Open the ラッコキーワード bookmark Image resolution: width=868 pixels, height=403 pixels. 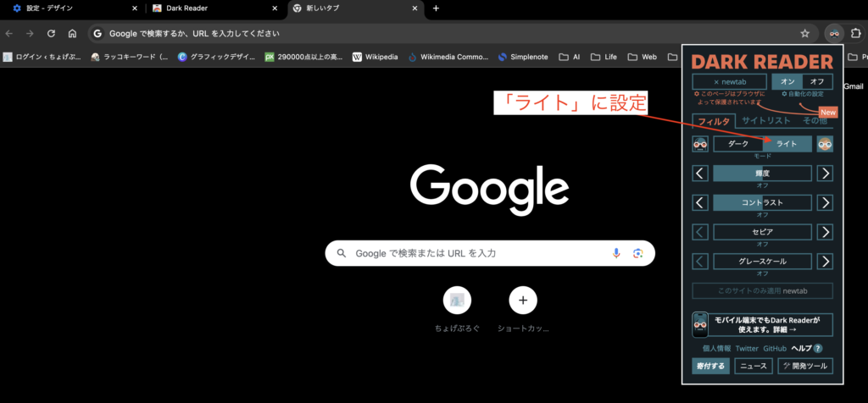tap(130, 57)
